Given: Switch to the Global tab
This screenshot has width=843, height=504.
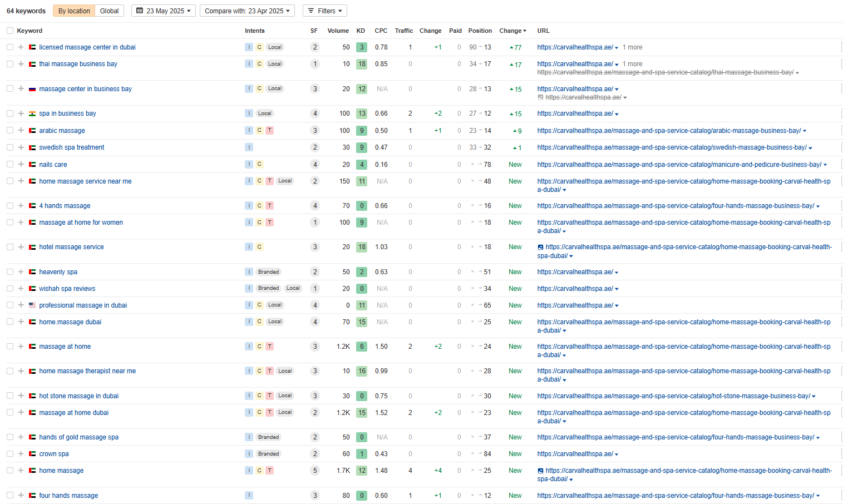Looking at the screenshot, I should point(109,11).
